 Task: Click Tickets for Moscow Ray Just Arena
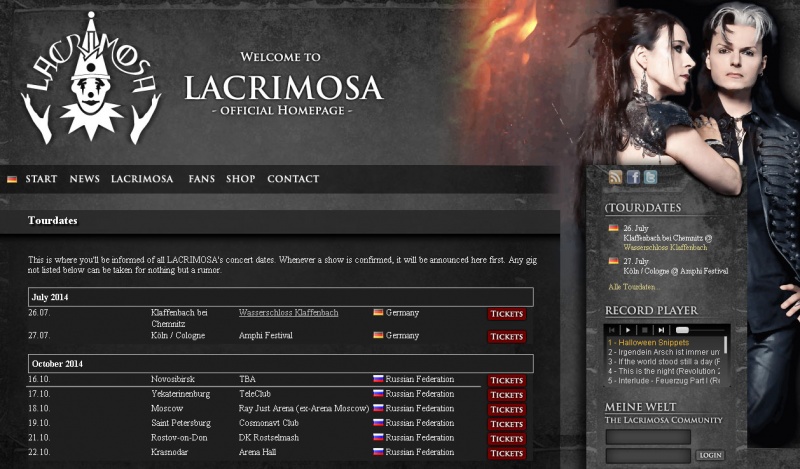pyautogui.click(x=507, y=410)
